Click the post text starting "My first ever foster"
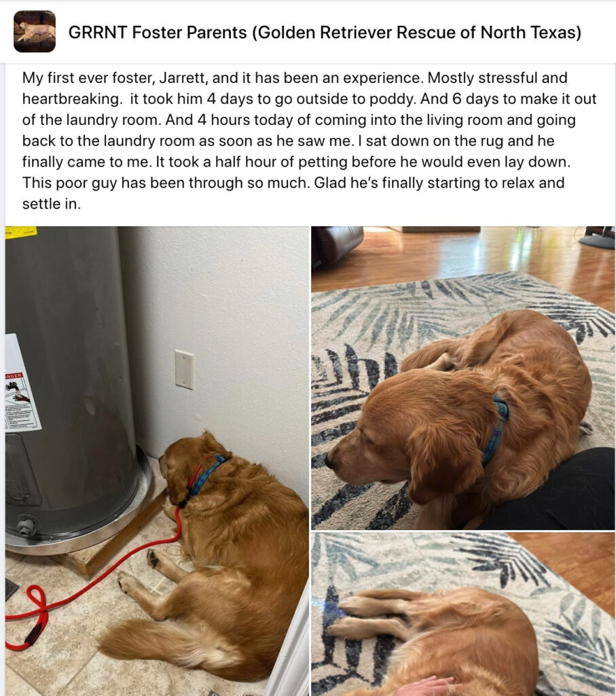616x696 pixels. [309, 141]
